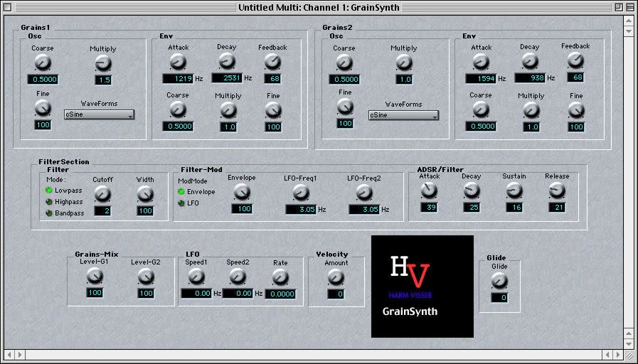The width and height of the screenshot is (638, 364).
Task: Click the ADSR/Filter Attack knob
Action: (x=429, y=191)
